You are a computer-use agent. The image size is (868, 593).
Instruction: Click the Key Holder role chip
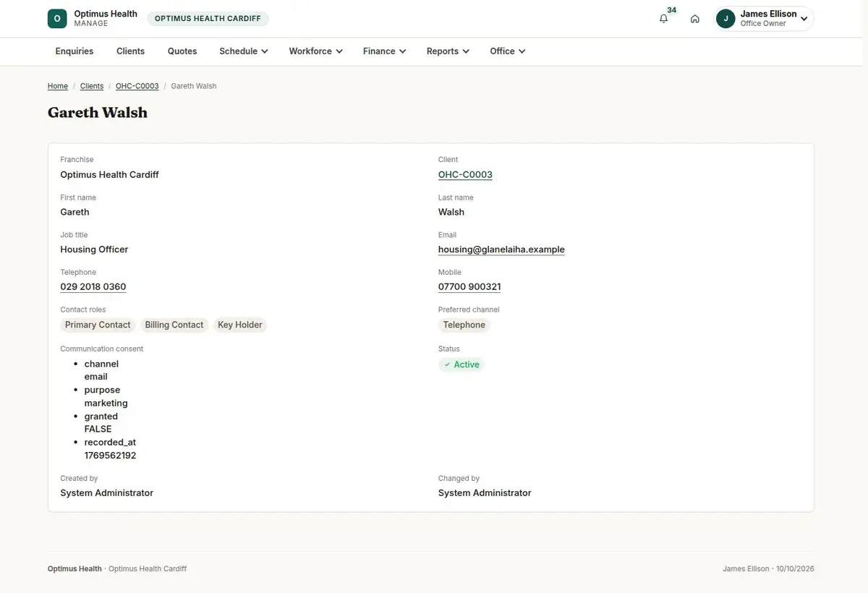tap(240, 325)
